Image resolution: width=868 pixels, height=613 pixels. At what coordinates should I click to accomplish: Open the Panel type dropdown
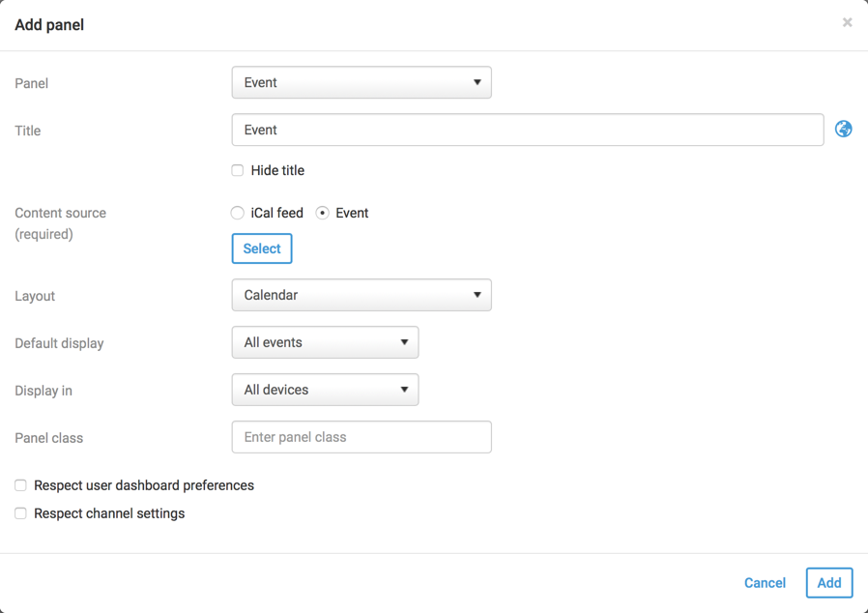pos(362,82)
